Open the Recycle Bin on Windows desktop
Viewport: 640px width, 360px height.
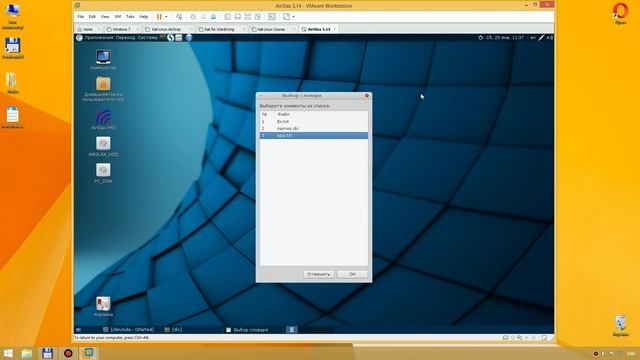point(620,326)
